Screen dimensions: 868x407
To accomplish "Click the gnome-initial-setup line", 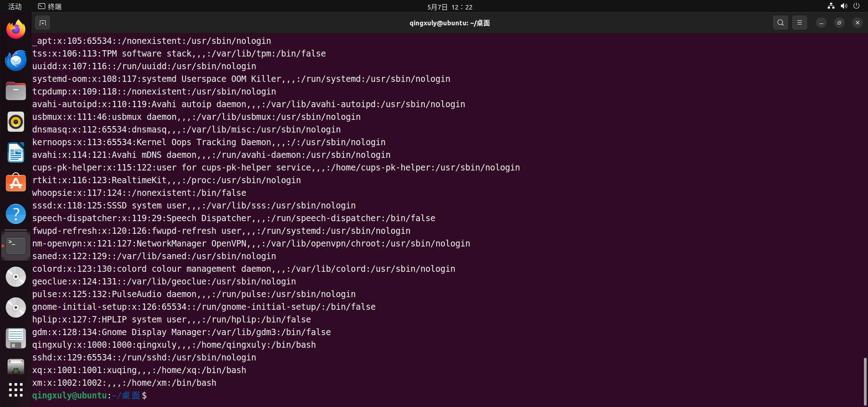I will pos(204,307).
